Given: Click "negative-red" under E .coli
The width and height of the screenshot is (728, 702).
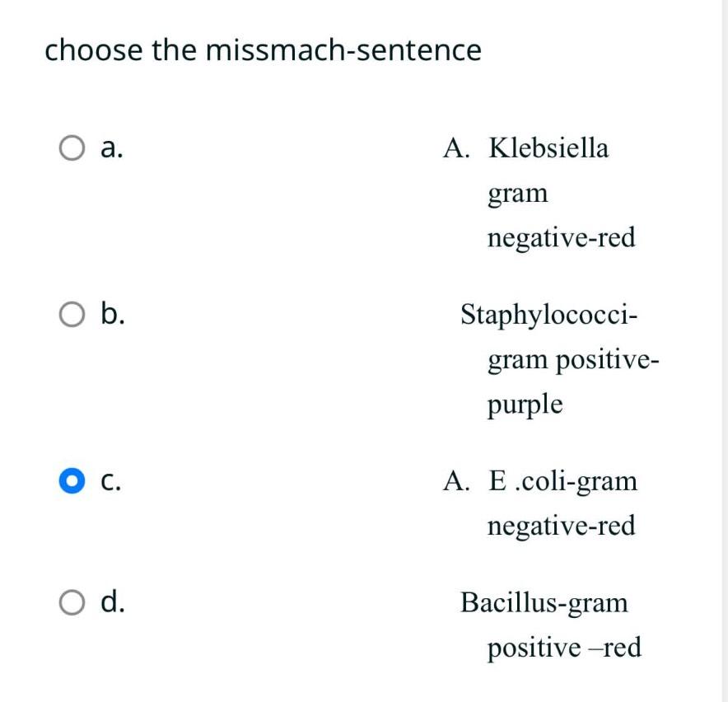Looking at the screenshot, I should point(562,526).
